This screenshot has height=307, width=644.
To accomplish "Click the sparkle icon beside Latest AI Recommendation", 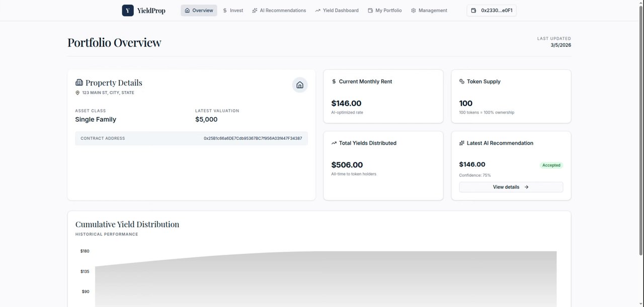I will pos(462,143).
